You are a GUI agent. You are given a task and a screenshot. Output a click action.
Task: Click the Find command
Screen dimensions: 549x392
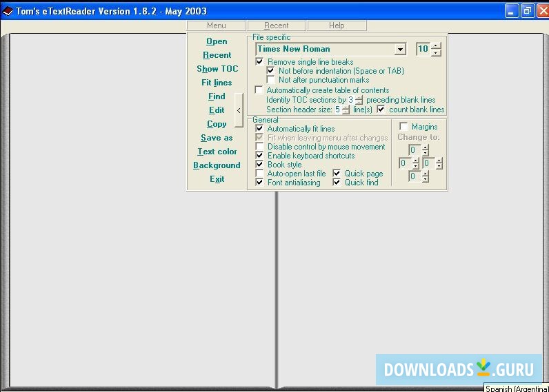click(217, 96)
